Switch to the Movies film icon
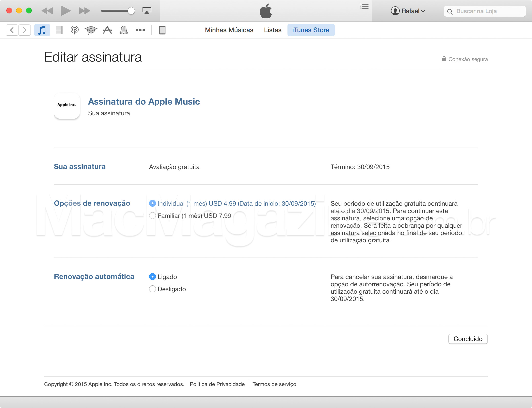Screen dimensions: 532x408 [59, 30]
